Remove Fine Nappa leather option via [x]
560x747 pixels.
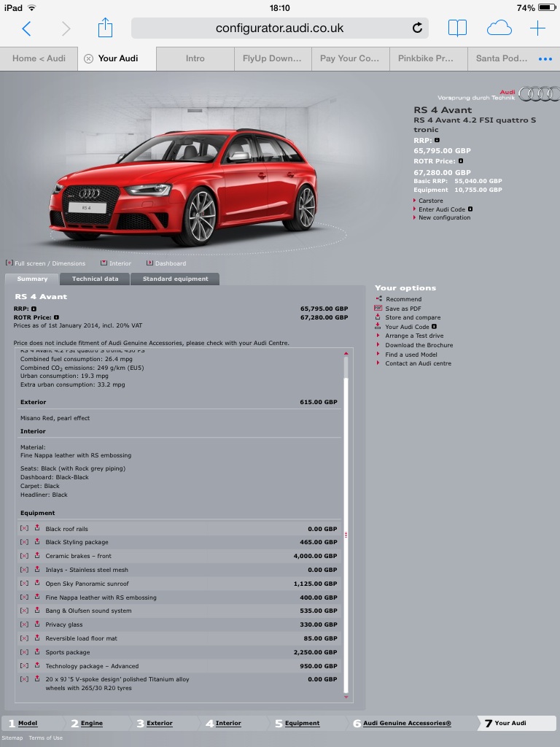[x=24, y=597]
